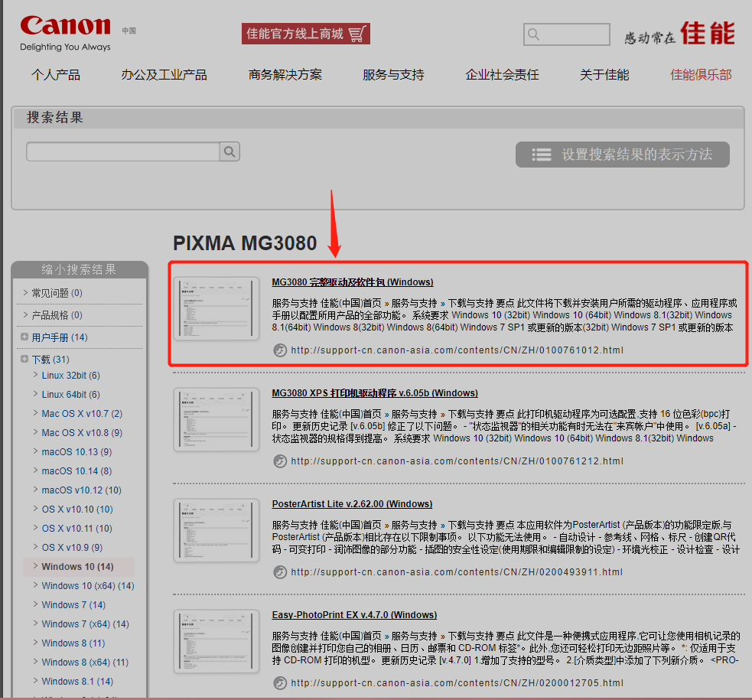This screenshot has height=700, width=752.
Task: Filter by Windows 7 (x64) (14)
Action: [86, 624]
